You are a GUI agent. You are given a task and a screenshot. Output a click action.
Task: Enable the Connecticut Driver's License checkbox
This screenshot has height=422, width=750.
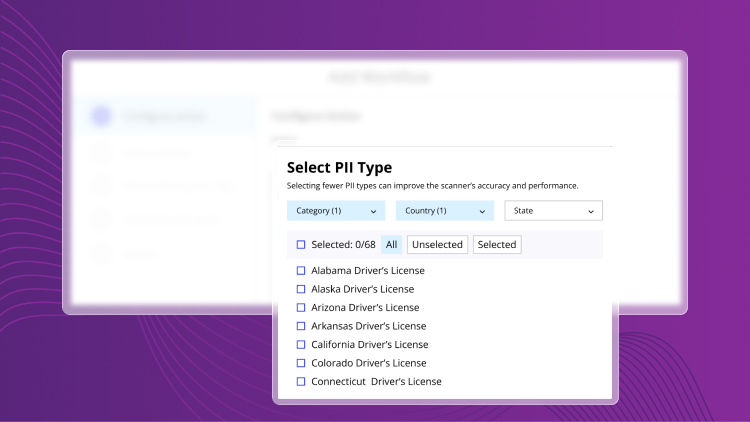(301, 382)
